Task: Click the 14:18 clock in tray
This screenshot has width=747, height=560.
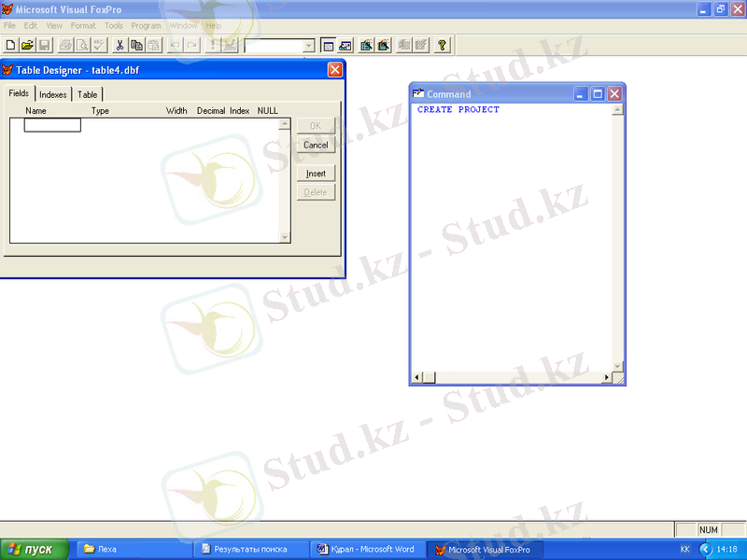Action: 727,550
